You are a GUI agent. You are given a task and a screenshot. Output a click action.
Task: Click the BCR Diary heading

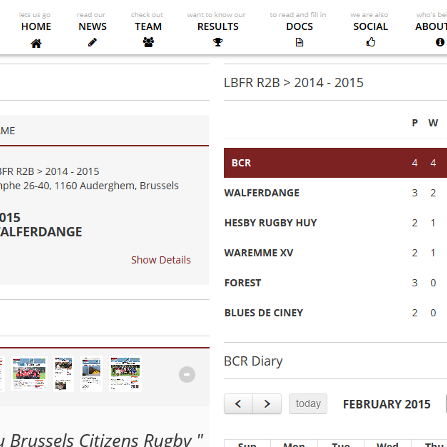click(253, 361)
